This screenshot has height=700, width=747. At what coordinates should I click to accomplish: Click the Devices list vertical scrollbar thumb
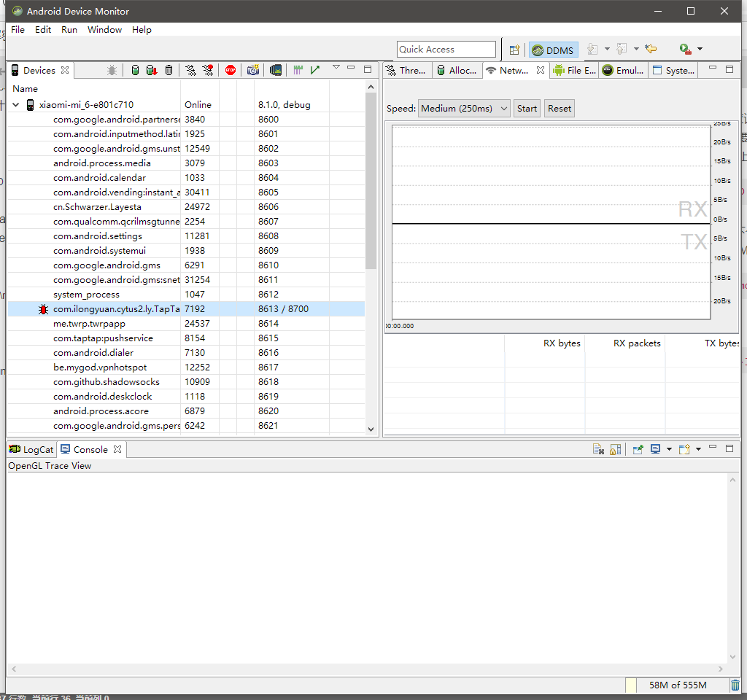[371, 181]
